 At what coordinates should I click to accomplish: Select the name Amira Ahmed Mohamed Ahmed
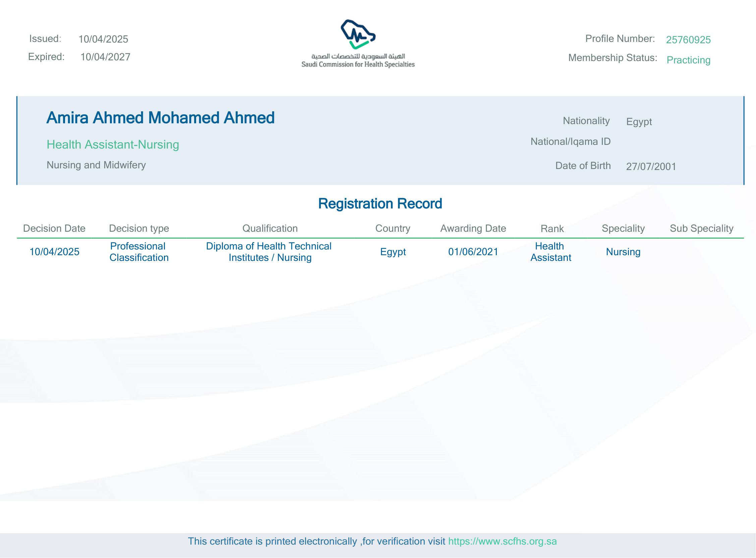[160, 118]
